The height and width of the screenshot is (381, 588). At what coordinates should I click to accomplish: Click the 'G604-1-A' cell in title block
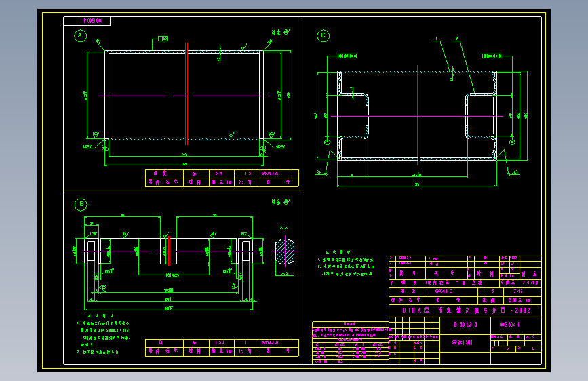pyautogui.click(x=275, y=174)
